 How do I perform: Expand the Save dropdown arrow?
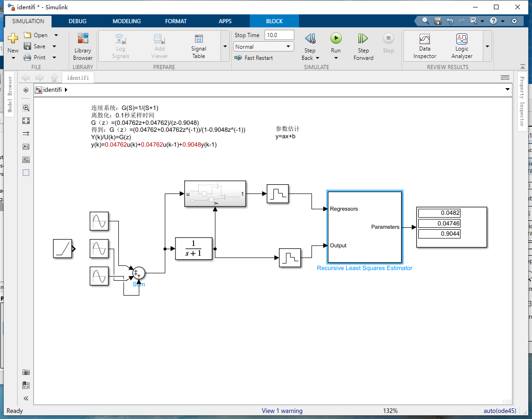tap(54, 46)
